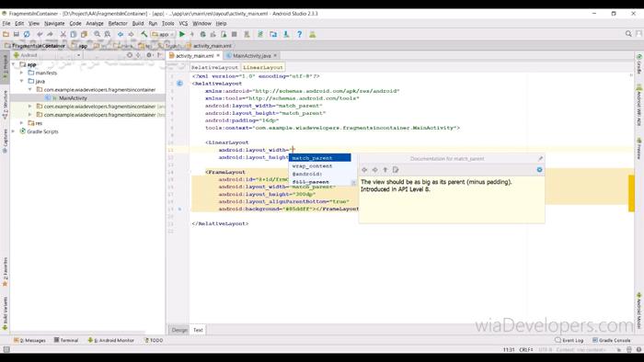This screenshot has width=644, height=362.
Task: Switch to the Design view tab
Action: tap(179, 330)
